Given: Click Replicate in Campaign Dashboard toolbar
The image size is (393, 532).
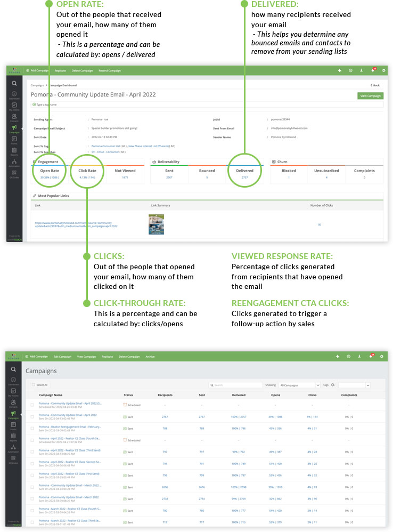Looking at the screenshot, I should click(x=60, y=70).
